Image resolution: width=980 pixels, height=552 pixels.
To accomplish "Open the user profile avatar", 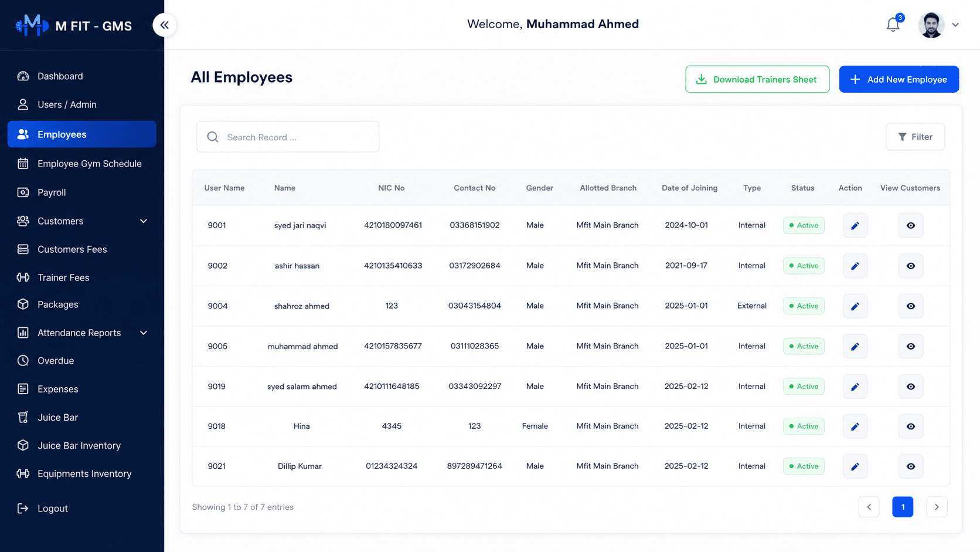I will coord(931,25).
